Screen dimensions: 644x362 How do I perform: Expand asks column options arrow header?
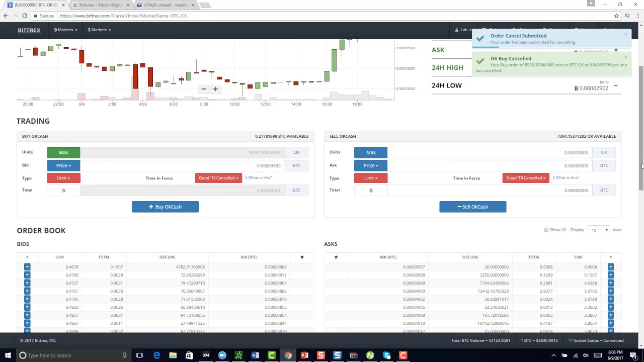pyautogui.click(x=611, y=257)
